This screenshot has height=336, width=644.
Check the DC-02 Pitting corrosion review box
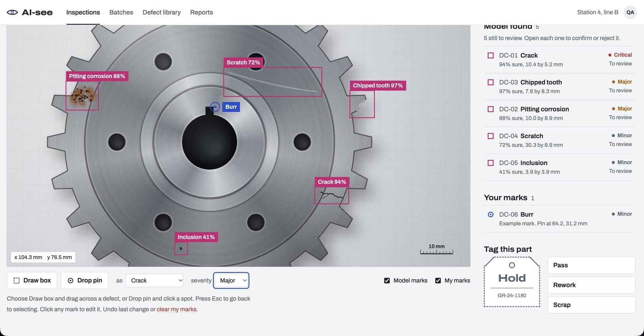[x=491, y=109]
